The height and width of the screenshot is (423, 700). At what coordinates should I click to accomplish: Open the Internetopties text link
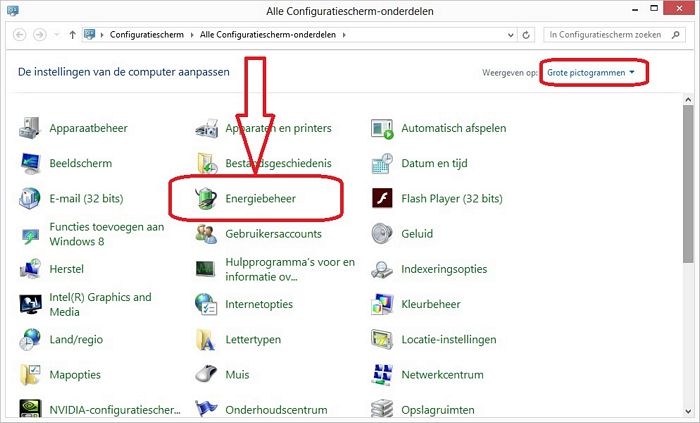pyautogui.click(x=259, y=304)
